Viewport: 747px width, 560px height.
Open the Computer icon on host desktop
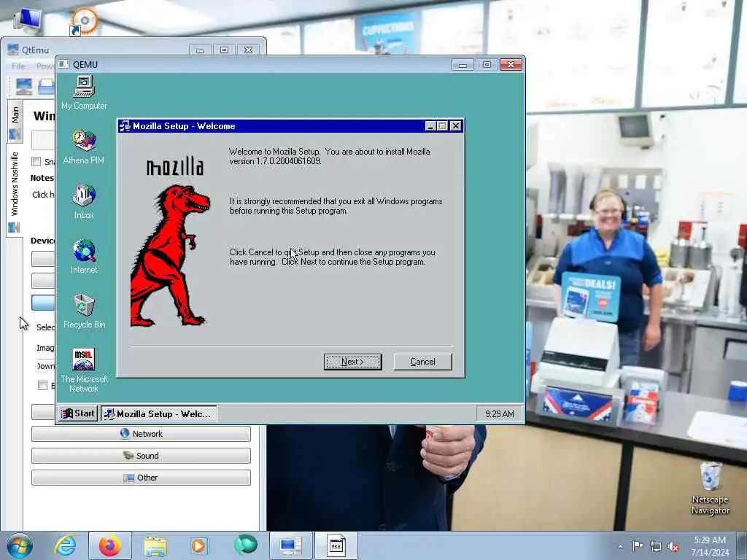(28, 21)
